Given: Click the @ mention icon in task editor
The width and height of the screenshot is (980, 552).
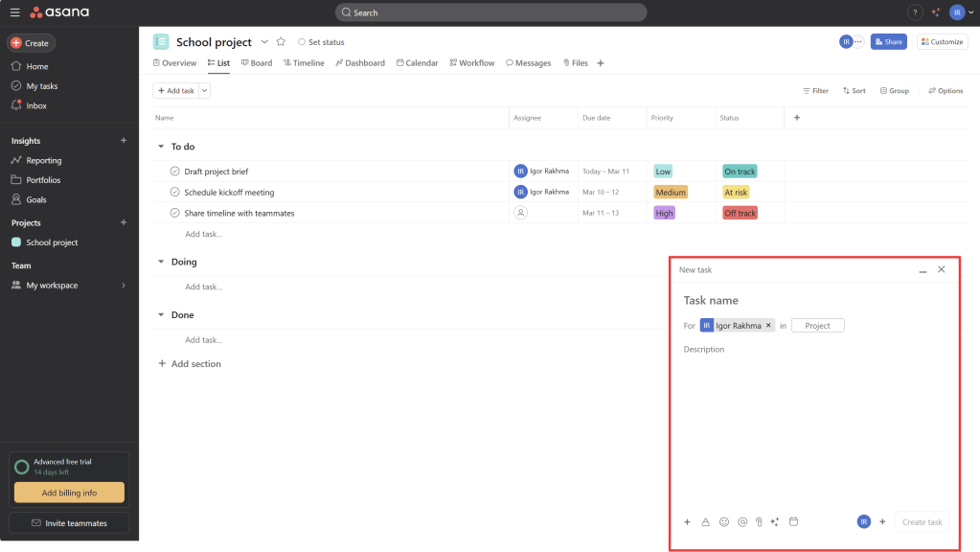Looking at the screenshot, I should click(742, 522).
